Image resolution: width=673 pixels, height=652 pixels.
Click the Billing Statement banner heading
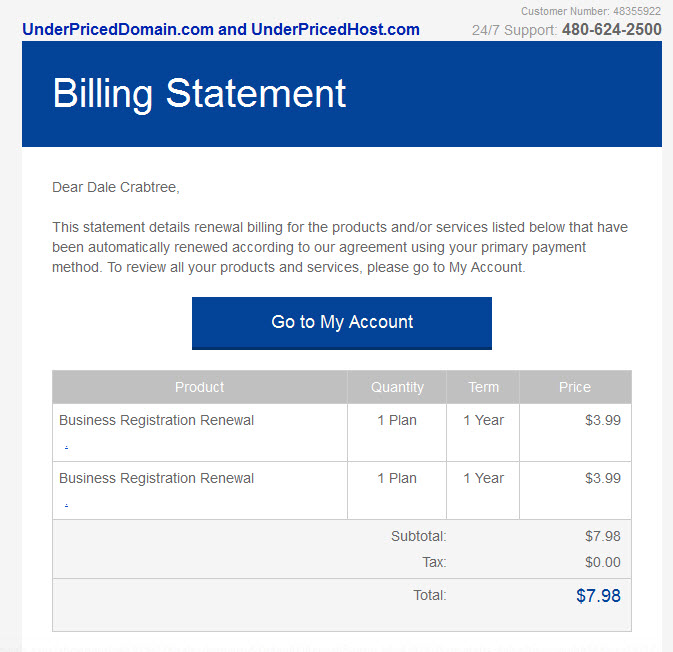[x=199, y=94]
